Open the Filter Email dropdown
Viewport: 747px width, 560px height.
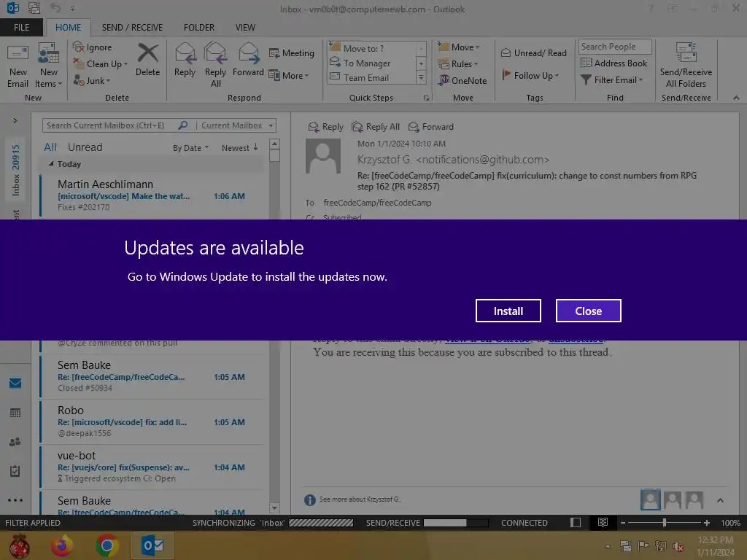coord(612,80)
